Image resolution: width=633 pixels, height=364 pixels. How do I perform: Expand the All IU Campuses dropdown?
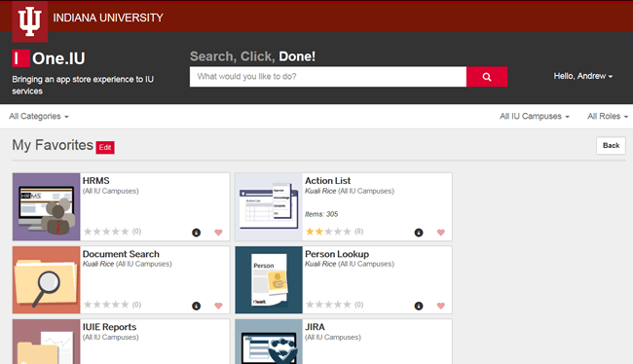click(x=535, y=116)
